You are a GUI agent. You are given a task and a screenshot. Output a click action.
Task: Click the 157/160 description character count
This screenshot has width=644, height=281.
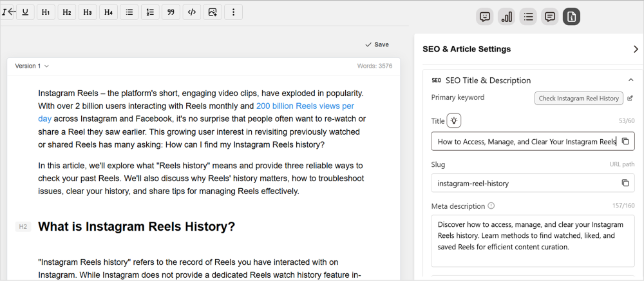[623, 206]
